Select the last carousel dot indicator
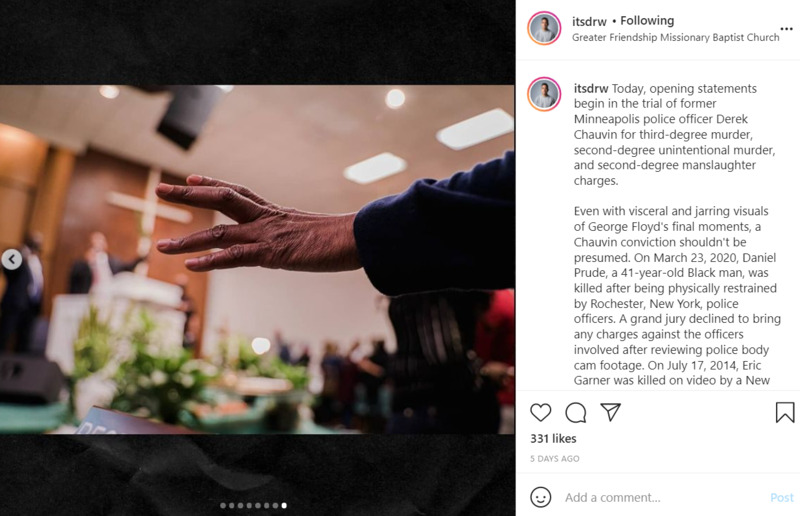 (x=284, y=505)
